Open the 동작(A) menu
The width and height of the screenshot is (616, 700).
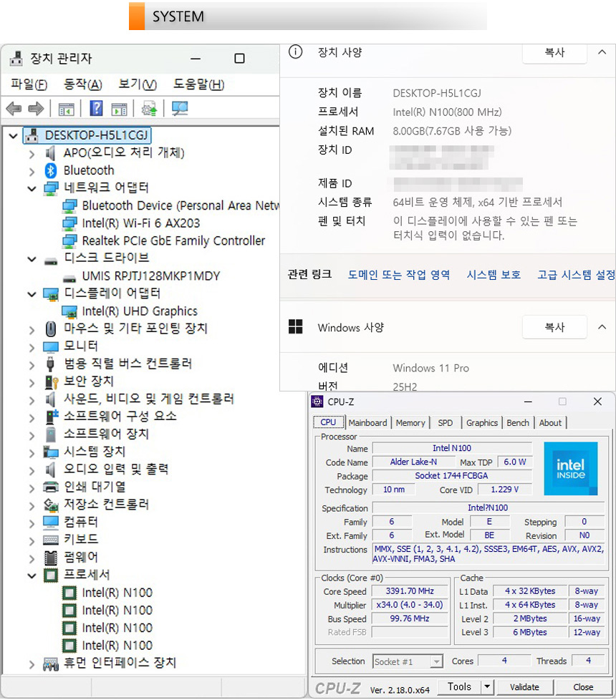coord(82,84)
